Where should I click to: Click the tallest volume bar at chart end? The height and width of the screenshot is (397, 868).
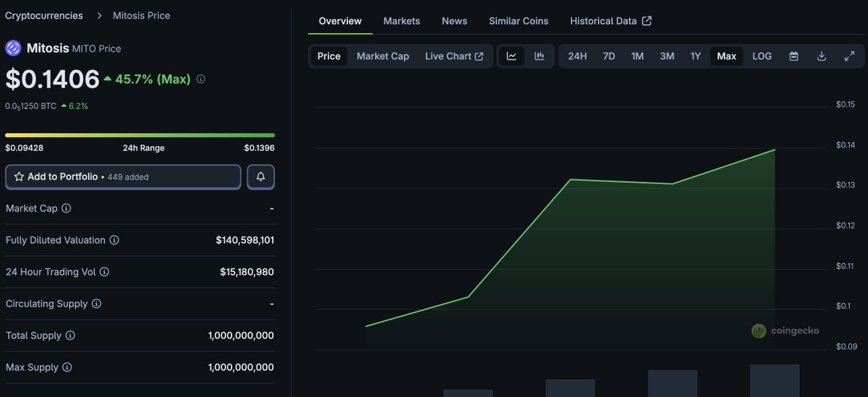[775, 380]
